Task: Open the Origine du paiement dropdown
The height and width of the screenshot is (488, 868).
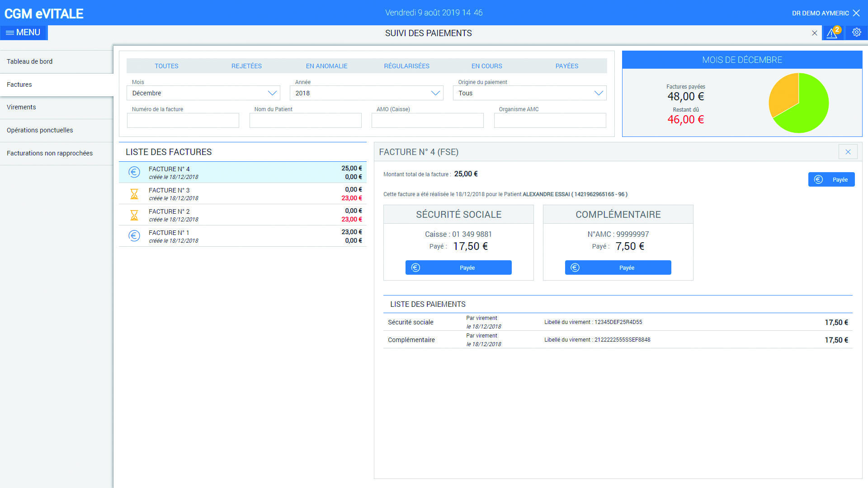Action: point(529,93)
